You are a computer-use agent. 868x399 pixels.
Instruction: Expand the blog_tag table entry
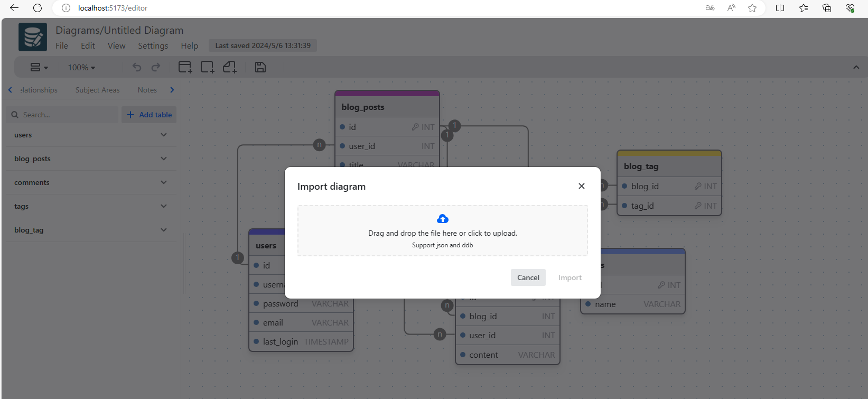click(91, 230)
